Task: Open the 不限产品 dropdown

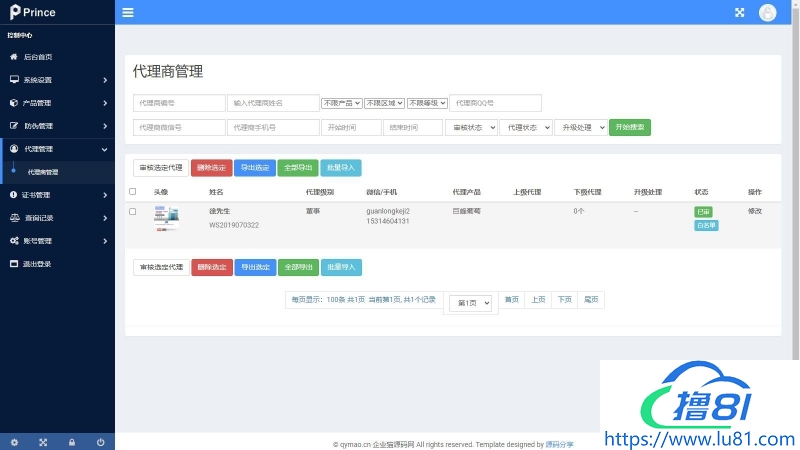Action: (x=341, y=103)
